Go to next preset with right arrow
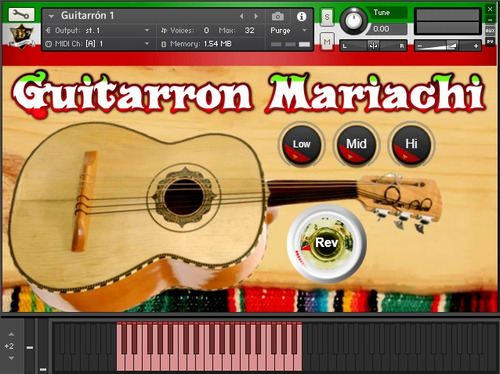 pyautogui.click(x=256, y=16)
